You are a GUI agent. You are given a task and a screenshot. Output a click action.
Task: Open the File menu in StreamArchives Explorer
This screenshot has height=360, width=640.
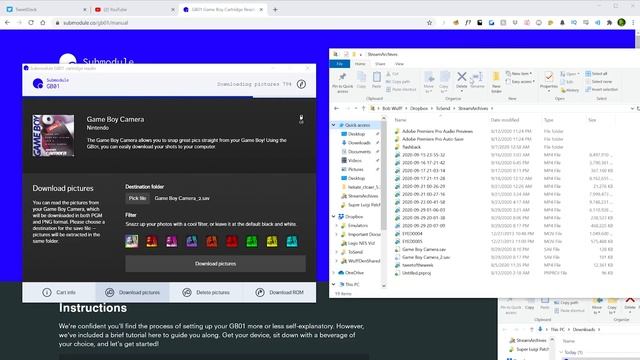pos(340,64)
